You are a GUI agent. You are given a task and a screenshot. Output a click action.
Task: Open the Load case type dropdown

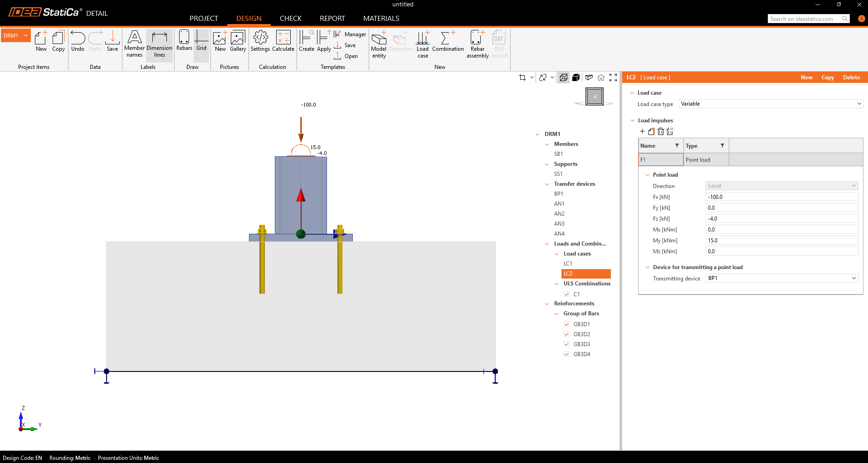click(770, 104)
